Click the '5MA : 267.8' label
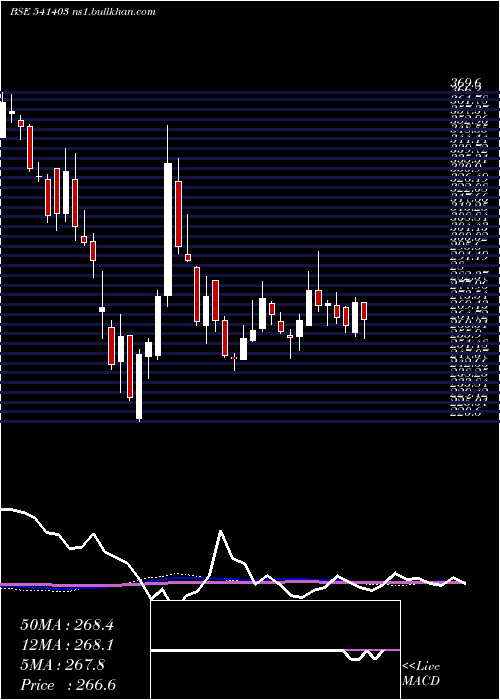The image size is (500, 700). click(63, 665)
